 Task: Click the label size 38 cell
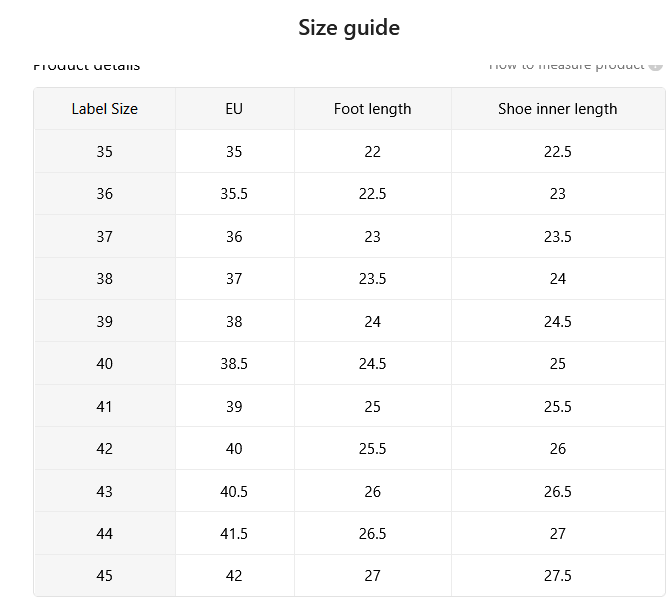(105, 279)
